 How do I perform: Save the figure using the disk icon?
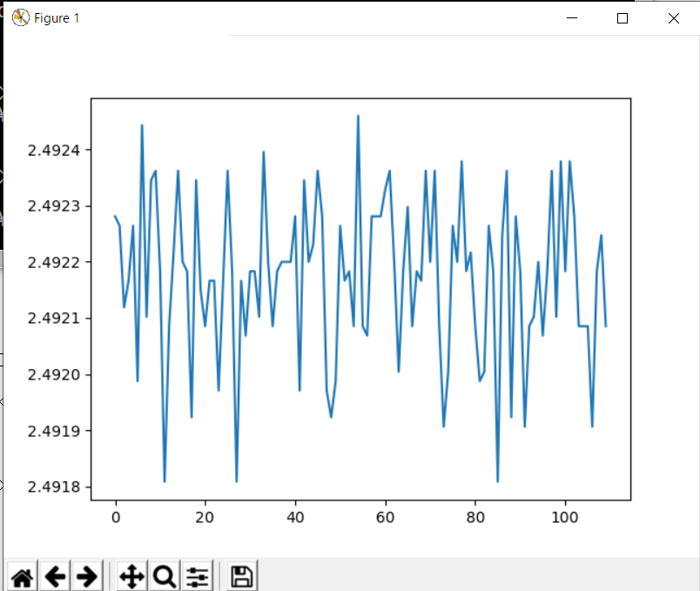coord(241,576)
